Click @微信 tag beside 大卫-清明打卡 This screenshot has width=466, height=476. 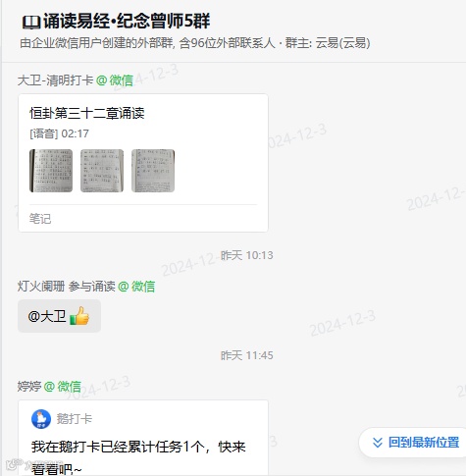tap(115, 80)
